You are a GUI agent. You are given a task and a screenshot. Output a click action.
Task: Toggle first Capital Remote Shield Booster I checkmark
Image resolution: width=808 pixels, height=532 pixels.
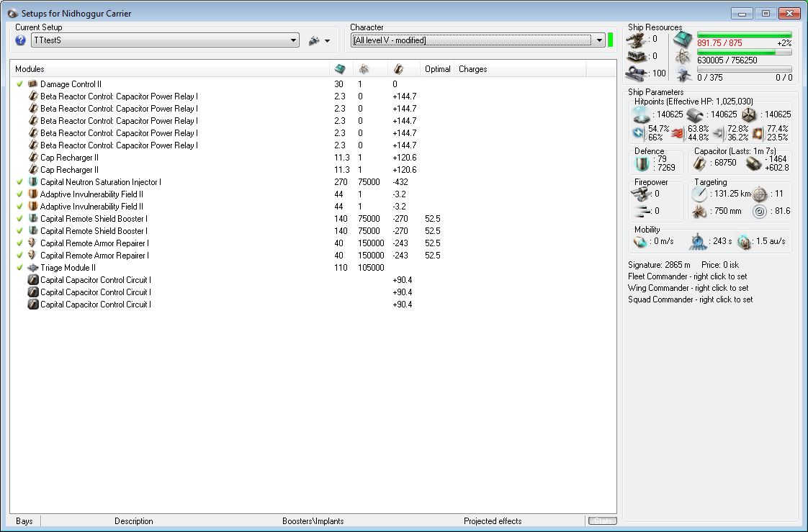[x=19, y=219]
